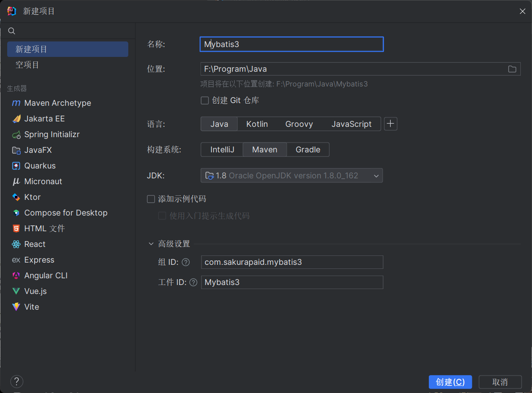Select the Vue.js generator icon
This screenshot has width=532, height=393.
click(16, 291)
